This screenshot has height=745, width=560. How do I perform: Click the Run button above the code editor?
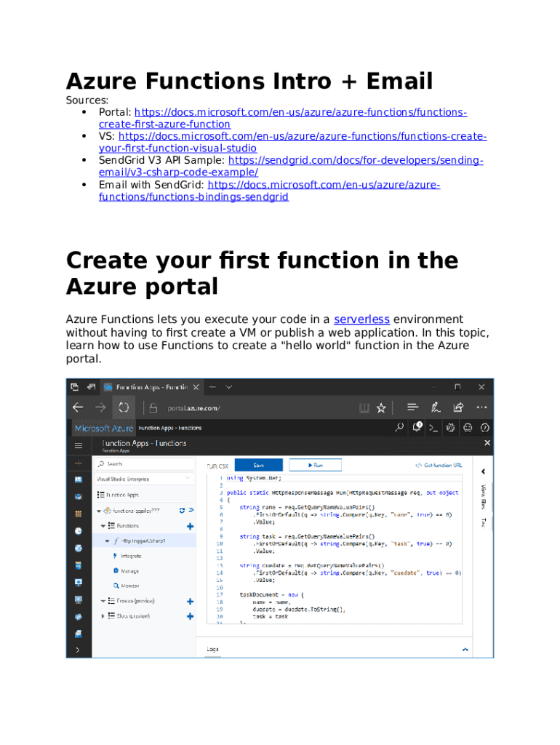tap(316, 465)
